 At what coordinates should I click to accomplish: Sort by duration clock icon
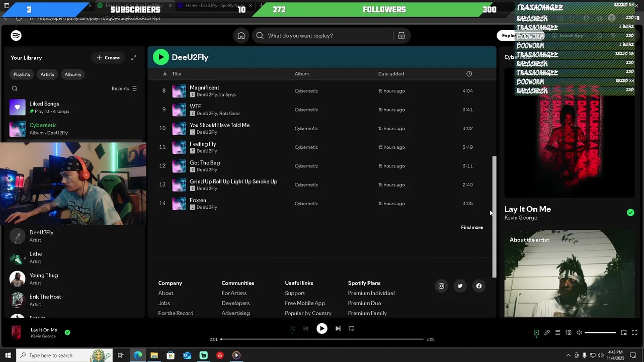point(469,74)
